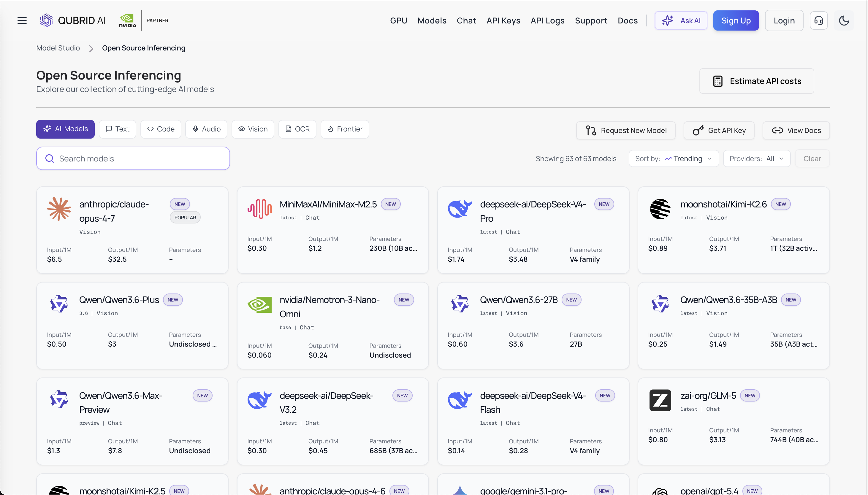Filter models by Vision
Image resolution: width=868 pixels, height=495 pixels.
tap(253, 129)
